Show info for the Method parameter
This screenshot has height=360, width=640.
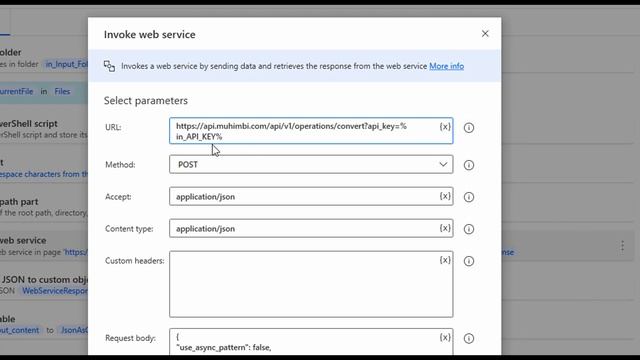coord(469,165)
